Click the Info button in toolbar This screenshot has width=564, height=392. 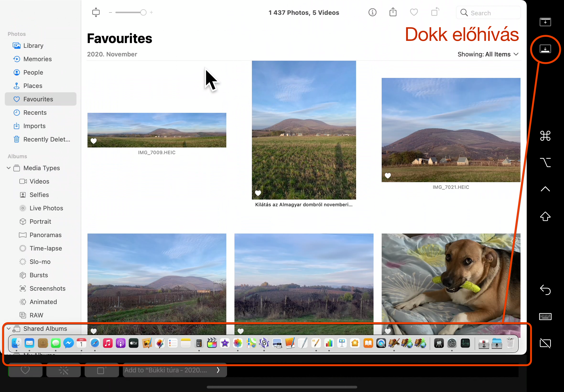(x=372, y=12)
